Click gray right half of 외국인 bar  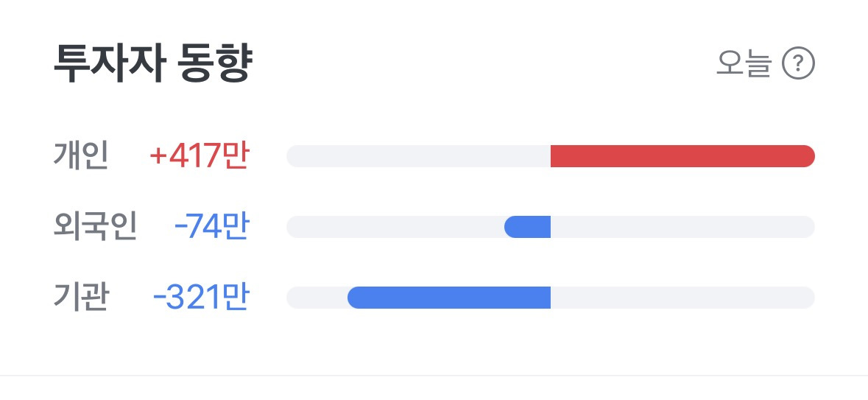pyautogui.click(x=682, y=227)
